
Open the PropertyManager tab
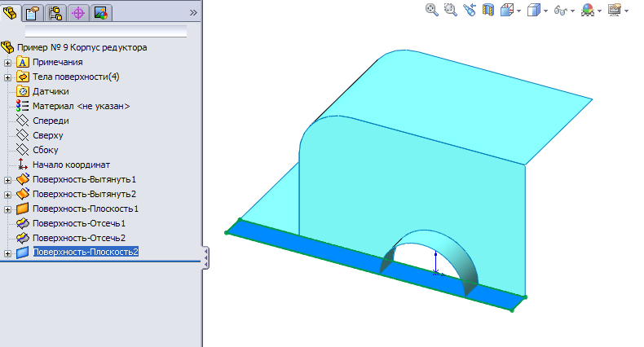(33, 13)
